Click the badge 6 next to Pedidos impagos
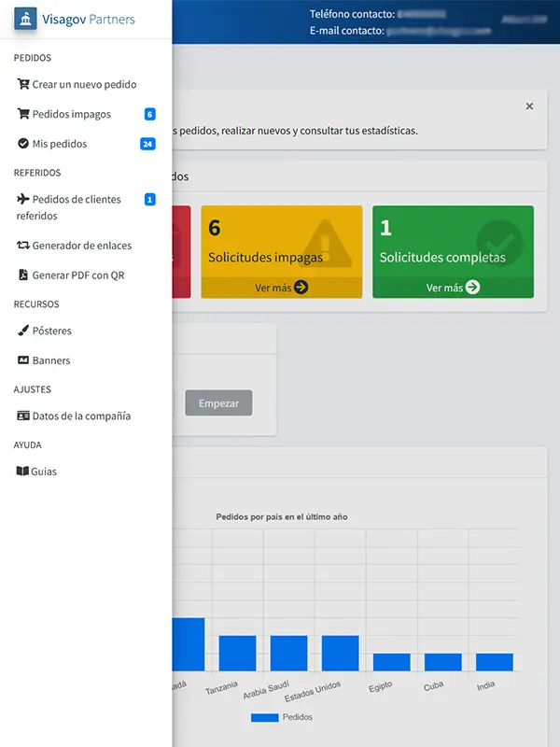Viewport: 560px width, 747px height. 149,114
